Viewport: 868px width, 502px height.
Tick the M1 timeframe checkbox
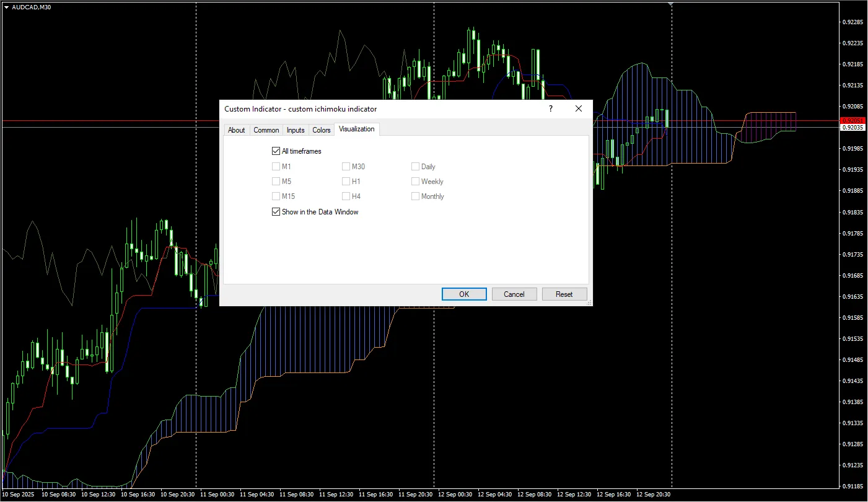(x=276, y=166)
